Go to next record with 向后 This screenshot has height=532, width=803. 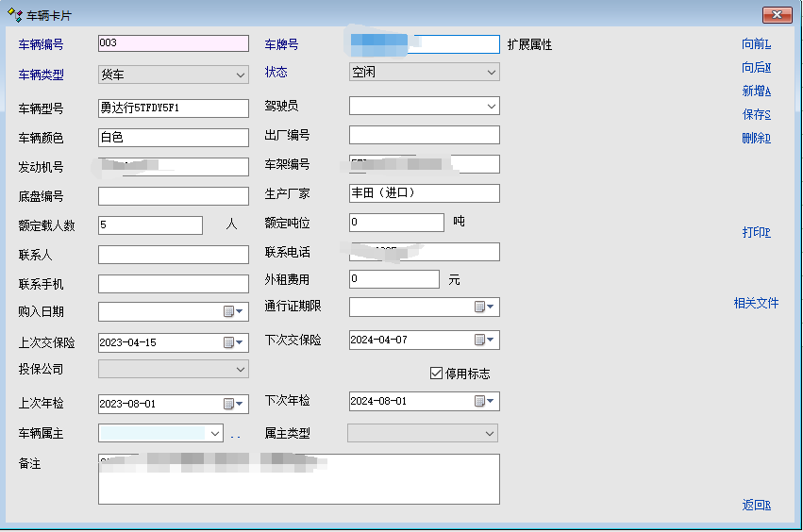coord(756,67)
